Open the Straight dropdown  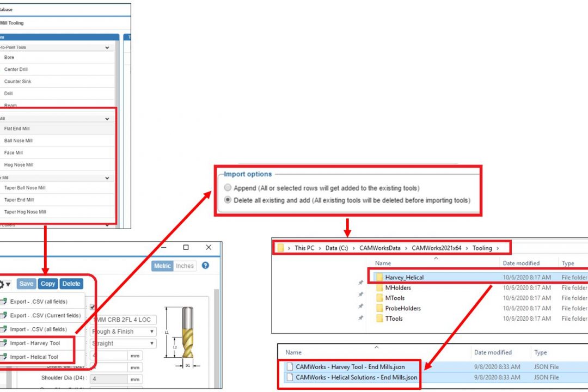[124, 343]
